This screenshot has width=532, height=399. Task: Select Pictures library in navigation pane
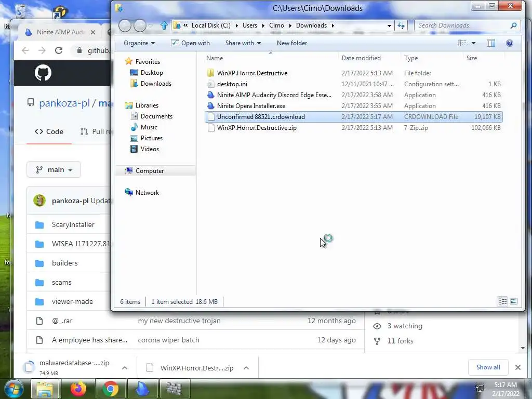tap(151, 138)
